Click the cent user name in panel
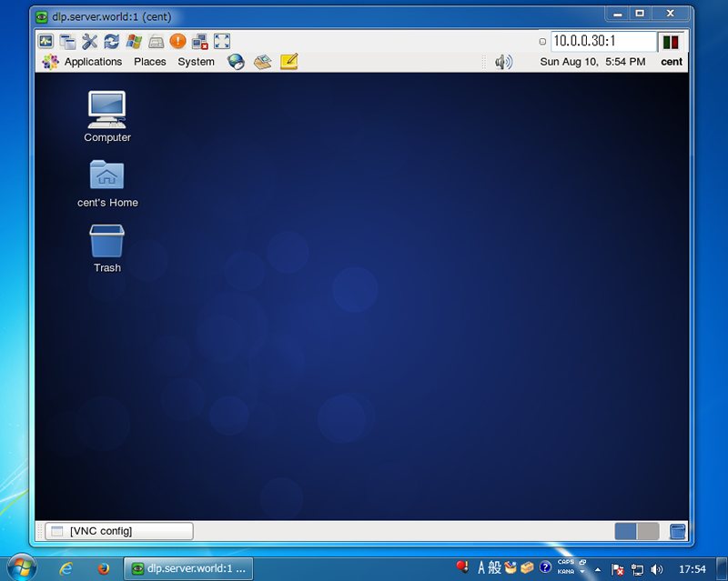 coord(672,62)
